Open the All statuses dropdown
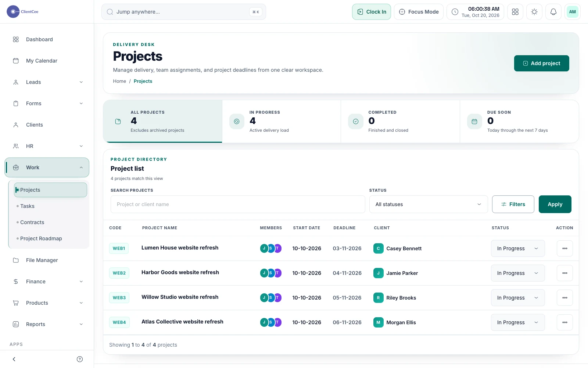The width and height of the screenshot is (588, 368). tap(429, 204)
